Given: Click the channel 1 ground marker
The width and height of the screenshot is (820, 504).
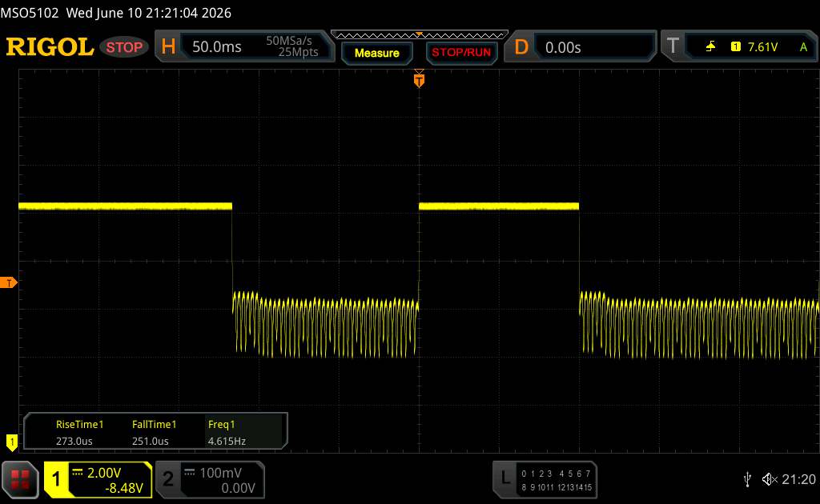Looking at the screenshot, I should [x=11, y=442].
